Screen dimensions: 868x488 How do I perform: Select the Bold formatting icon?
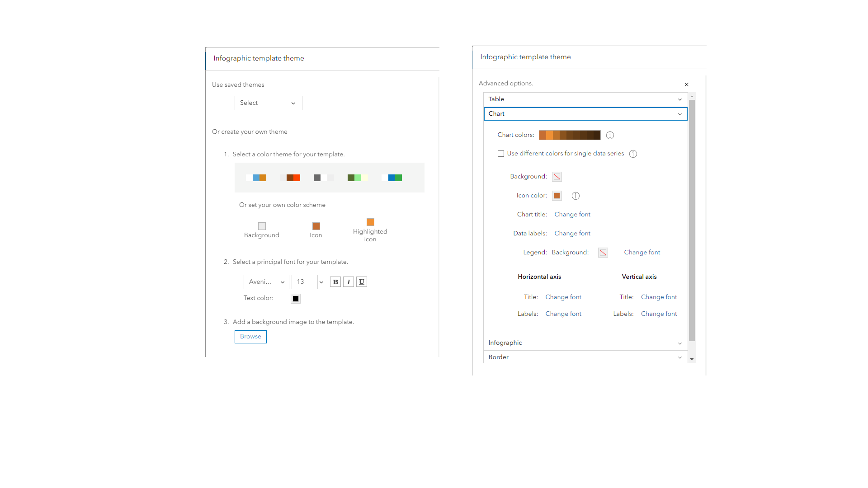[x=335, y=282]
